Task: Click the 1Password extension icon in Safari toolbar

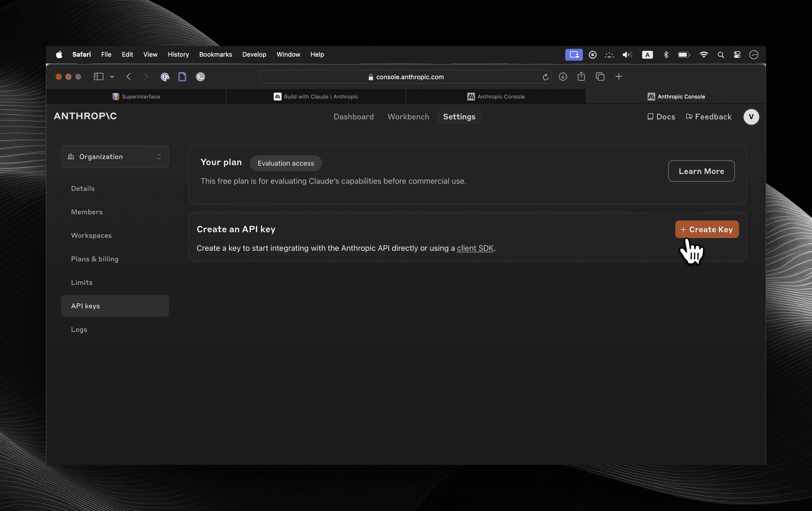Action: (x=165, y=76)
